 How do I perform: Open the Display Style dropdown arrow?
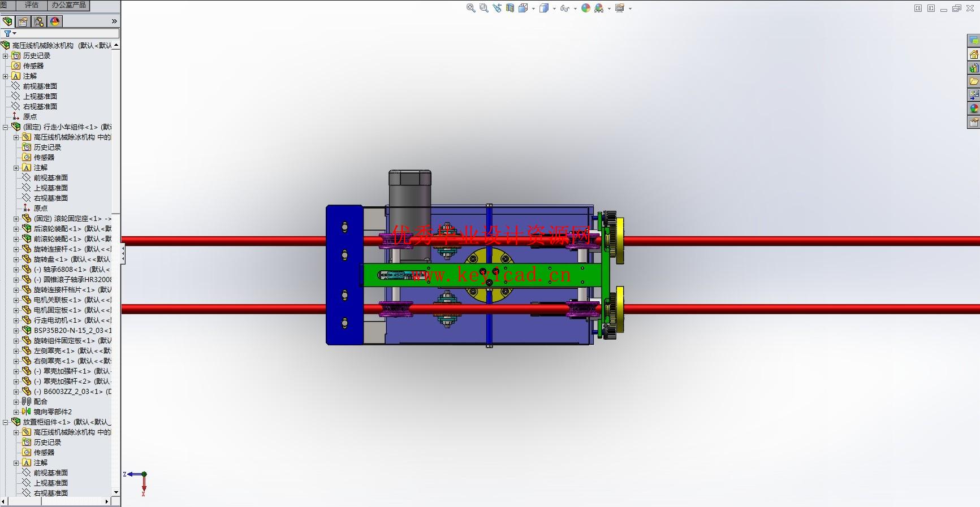[x=554, y=8]
